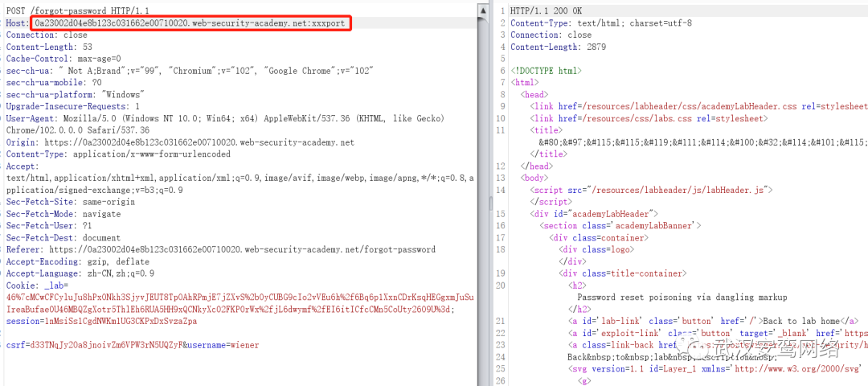This screenshot has width=868, height=386.
Task: Select the username=wiener body parameter
Action: click(222, 345)
